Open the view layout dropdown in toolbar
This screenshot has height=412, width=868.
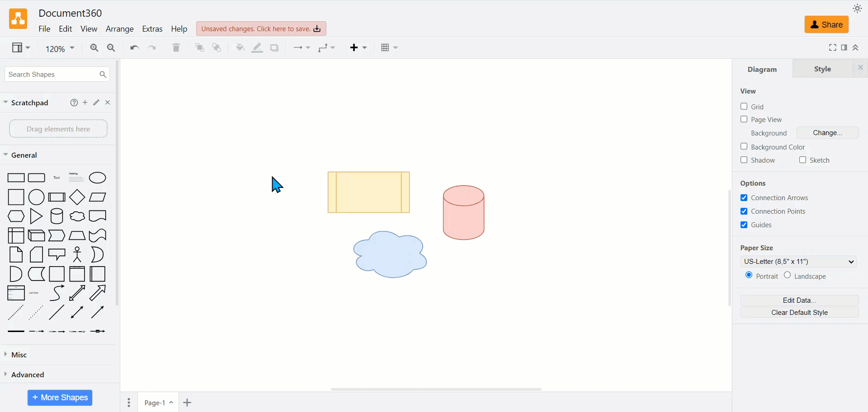(21, 48)
